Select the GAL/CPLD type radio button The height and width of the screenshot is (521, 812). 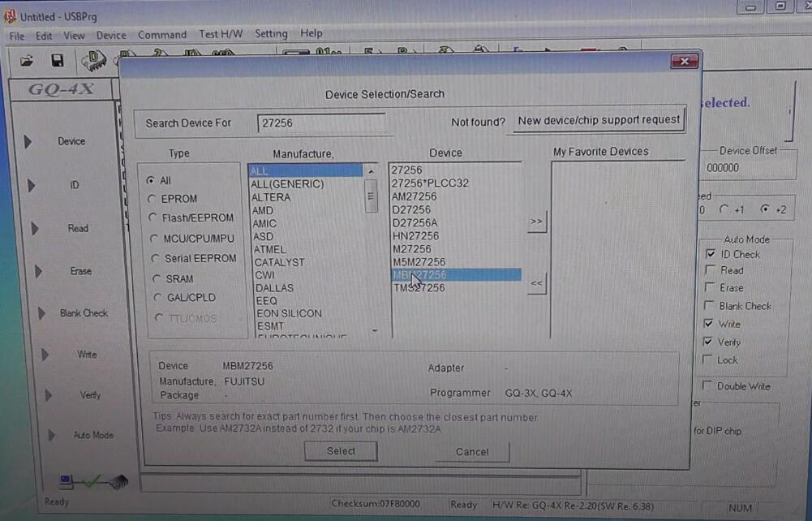[157, 297]
